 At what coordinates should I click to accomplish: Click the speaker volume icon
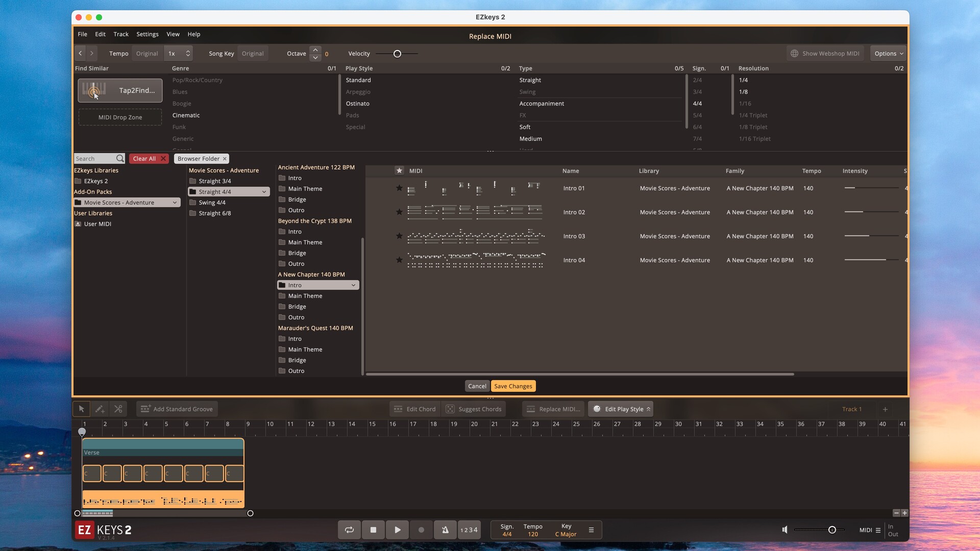click(x=785, y=530)
